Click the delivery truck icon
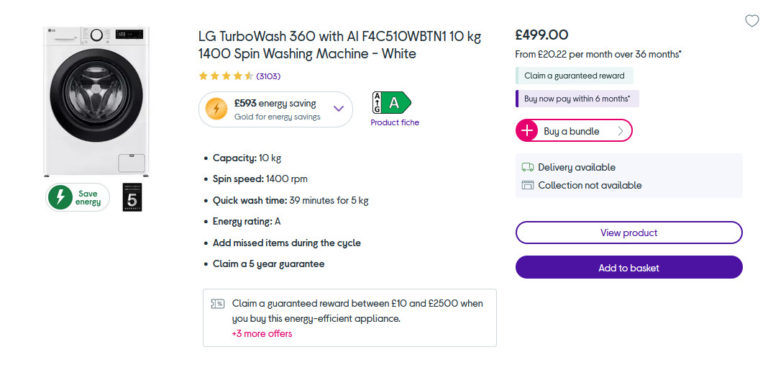Image resolution: width=768 pixels, height=365 pixels. [x=528, y=168]
